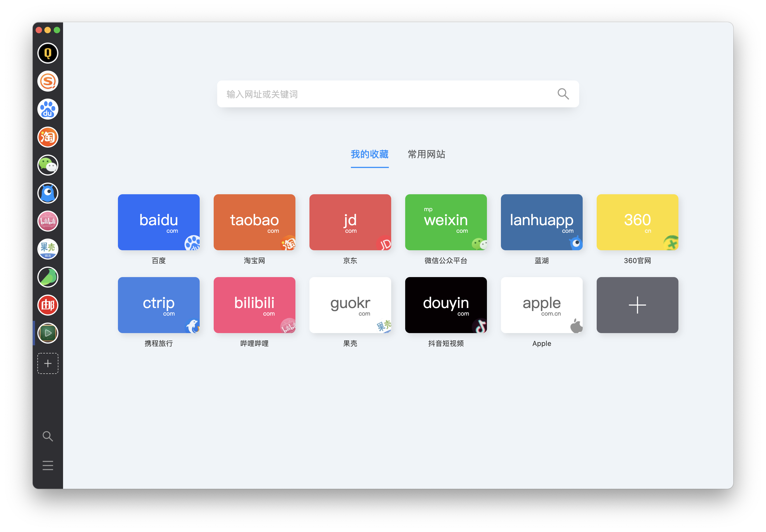Open the Lanhu blue sidebar icon
Screen dimensions: 766x532
[x=48, y=193]
